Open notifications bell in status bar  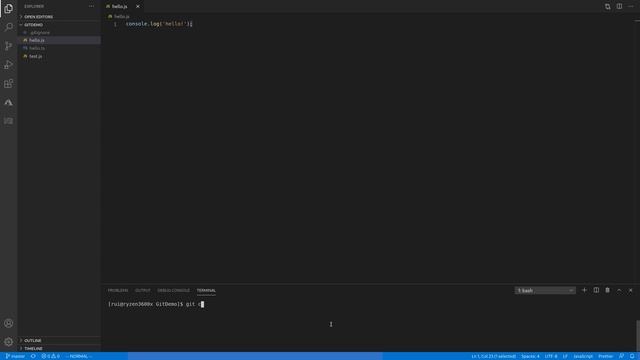(x=632, y=356)
